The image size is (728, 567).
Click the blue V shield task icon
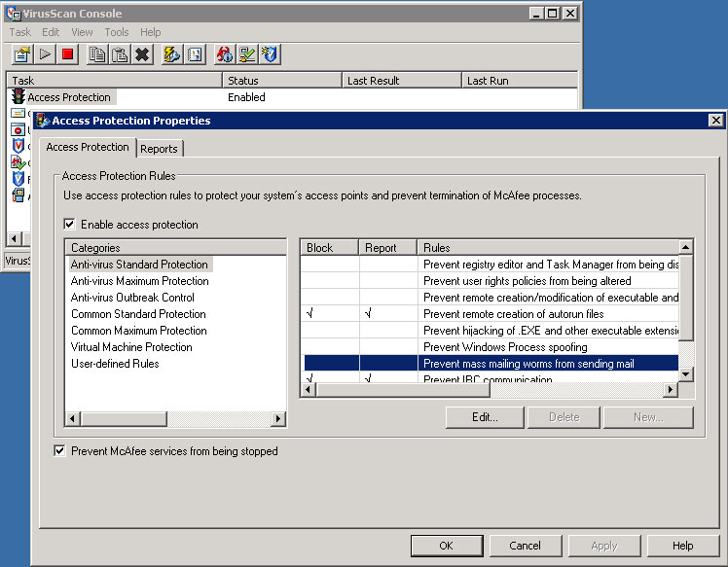(x=18, y=179)
